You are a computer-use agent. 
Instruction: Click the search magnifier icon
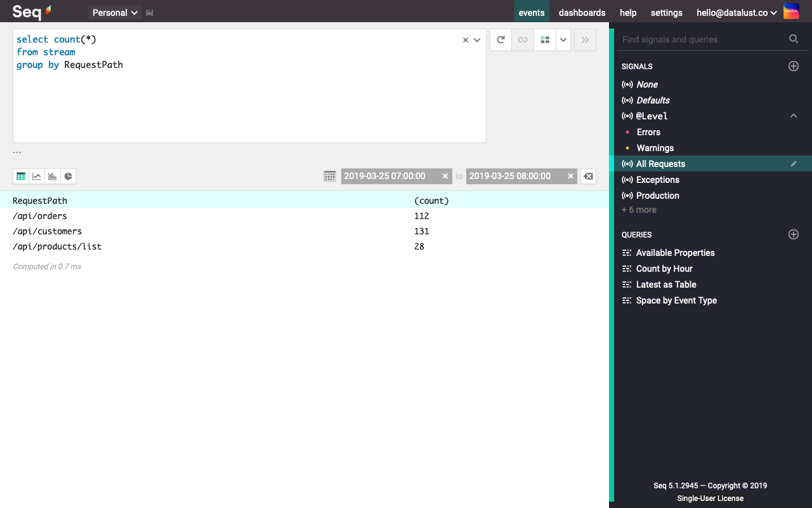click(794, 39)
